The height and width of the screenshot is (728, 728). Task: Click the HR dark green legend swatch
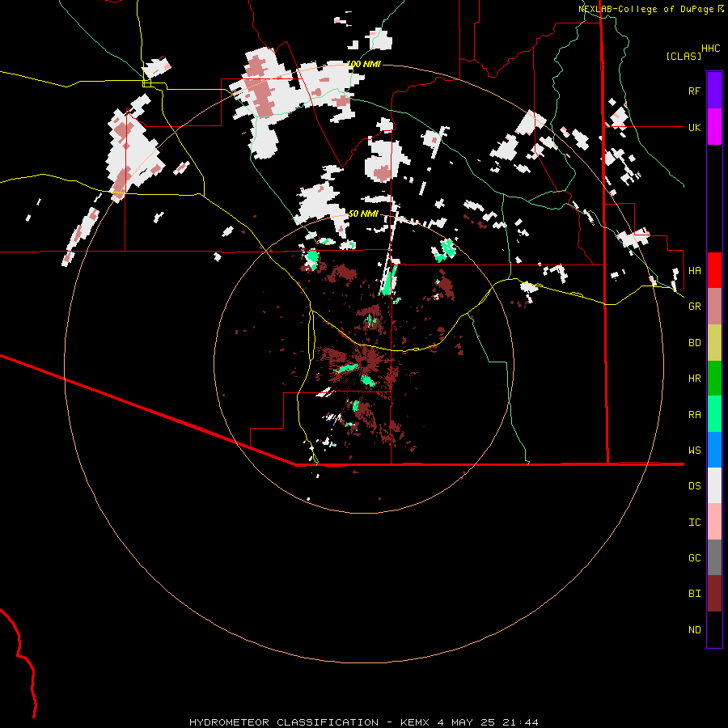(x=714, y=379)
